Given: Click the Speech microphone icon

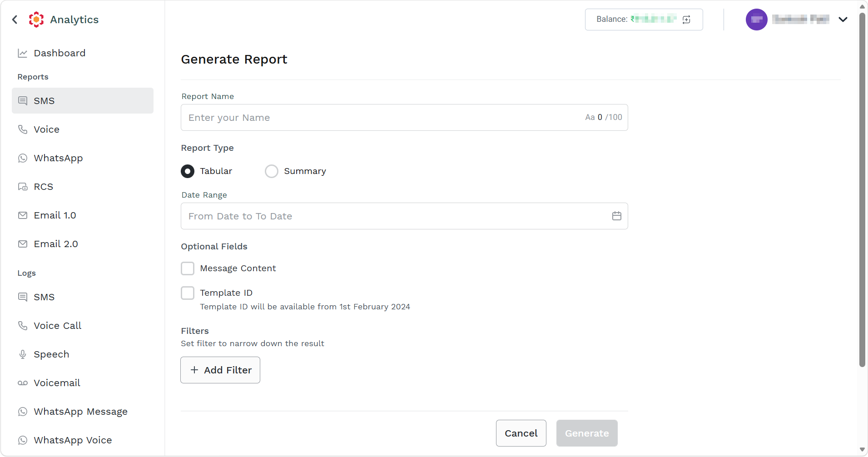Looking at the screenshot, I should click(x=23, y=354).
